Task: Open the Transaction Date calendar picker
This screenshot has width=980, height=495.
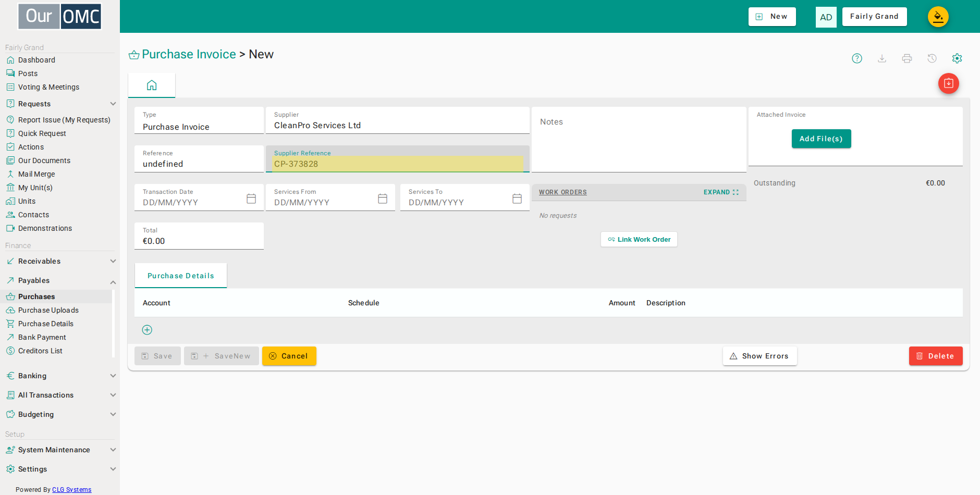Action: (251, 199)
